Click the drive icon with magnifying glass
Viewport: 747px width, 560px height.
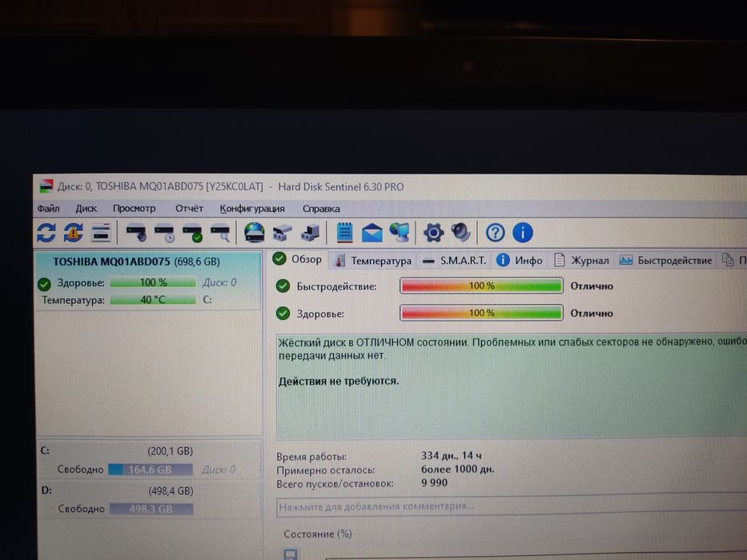click(220, 233)
